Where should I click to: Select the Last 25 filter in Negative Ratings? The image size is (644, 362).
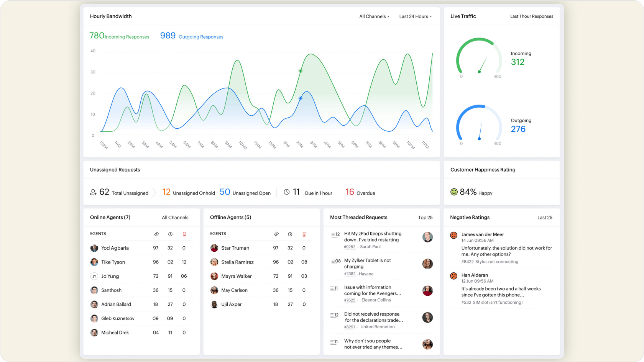point(545,218)
